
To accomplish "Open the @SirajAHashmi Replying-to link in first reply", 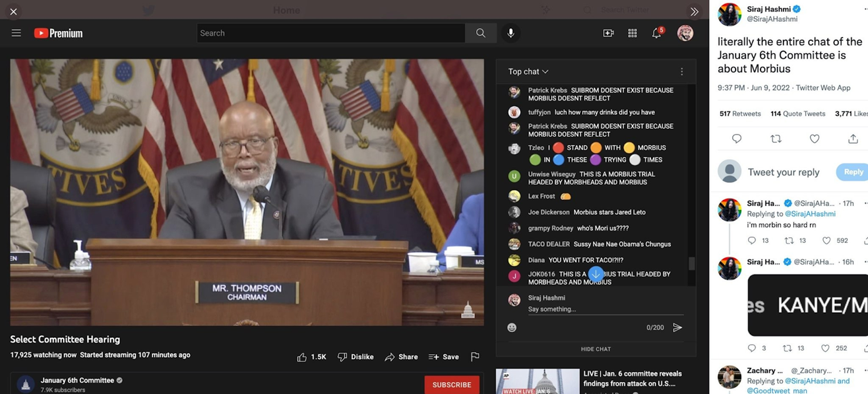I will point(810,214).
